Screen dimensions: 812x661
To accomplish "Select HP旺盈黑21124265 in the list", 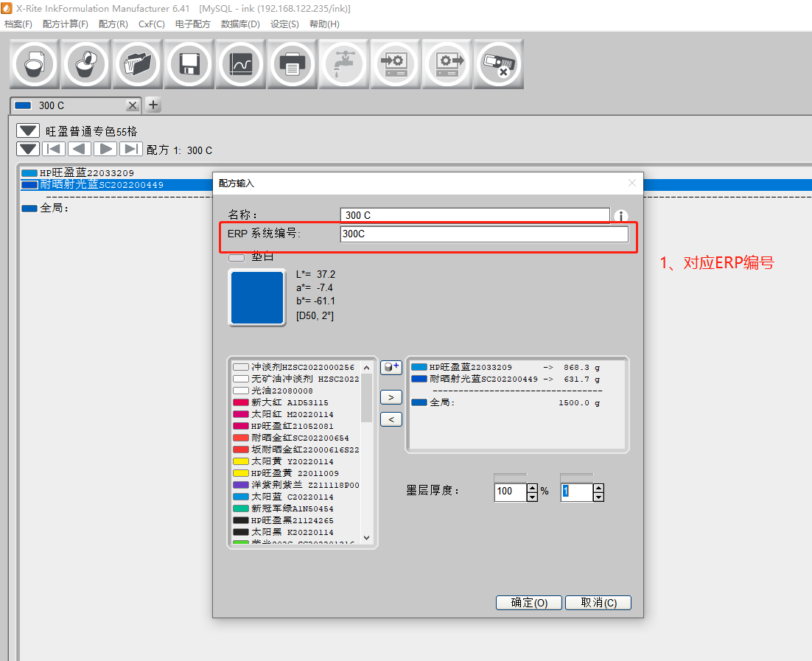I will [295, 520].
